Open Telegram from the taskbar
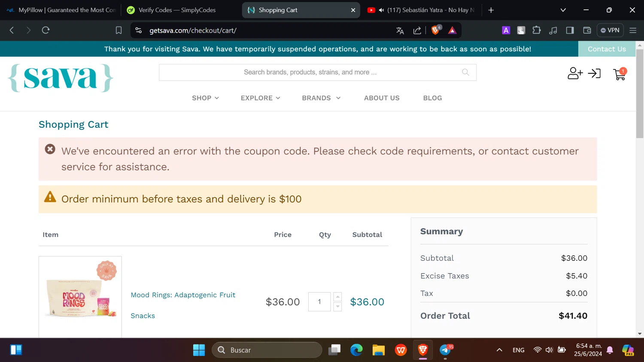The height and width of the screenshot is (362, 644). click(446, 350)
